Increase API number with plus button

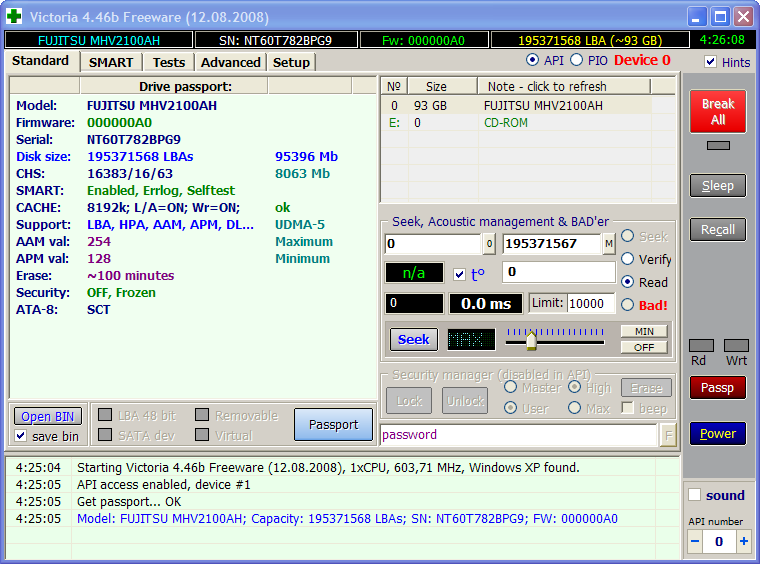pos(744,541)
